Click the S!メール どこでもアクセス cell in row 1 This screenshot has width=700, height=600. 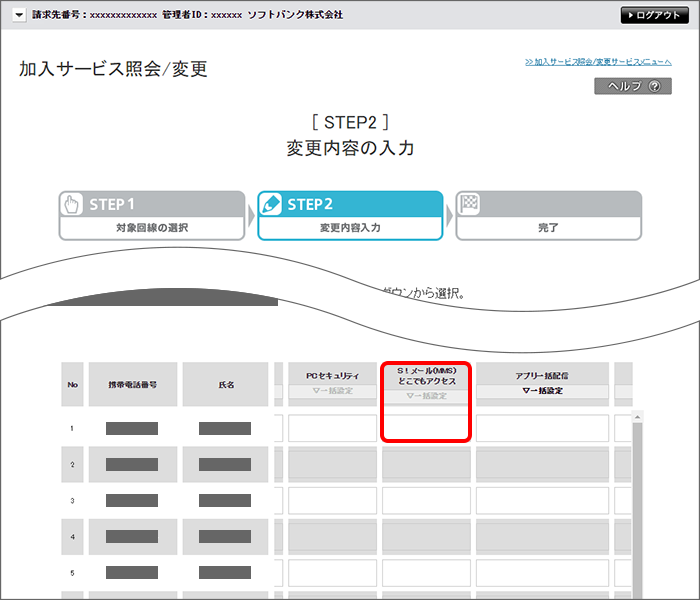(426, 428)
